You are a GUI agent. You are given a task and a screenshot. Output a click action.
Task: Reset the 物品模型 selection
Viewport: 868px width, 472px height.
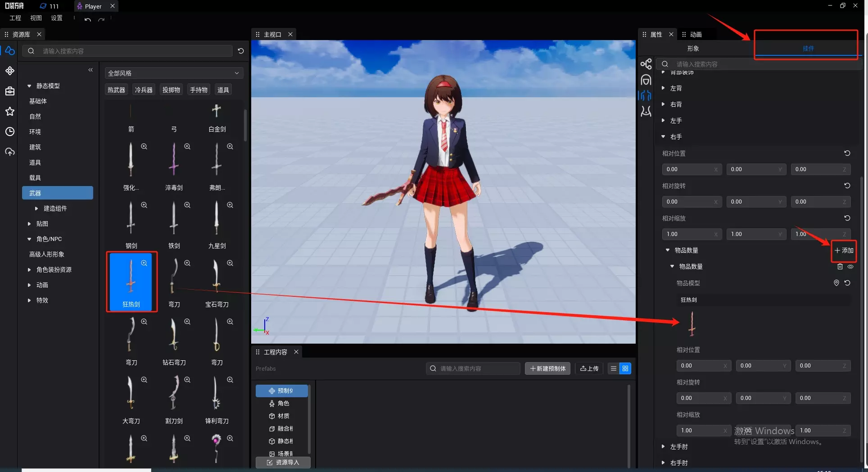847,283
